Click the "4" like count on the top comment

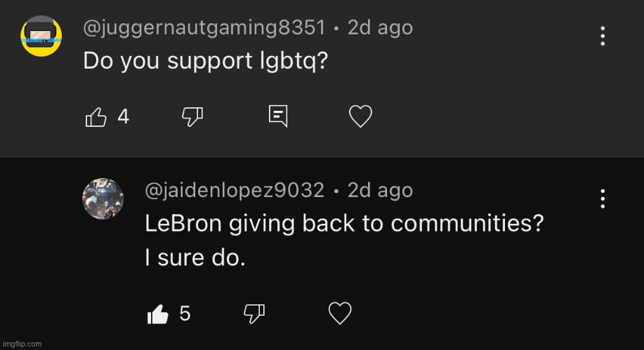pyautogui.click(x=123, y=117)
